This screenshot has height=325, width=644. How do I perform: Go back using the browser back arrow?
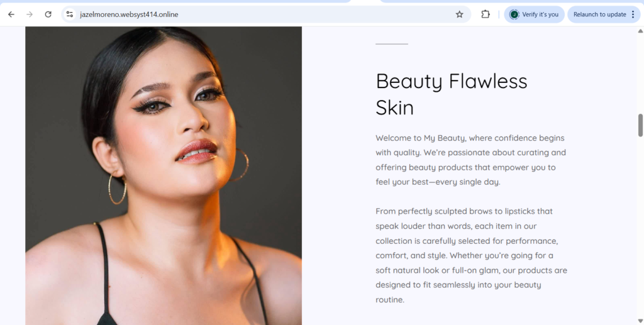11,14
